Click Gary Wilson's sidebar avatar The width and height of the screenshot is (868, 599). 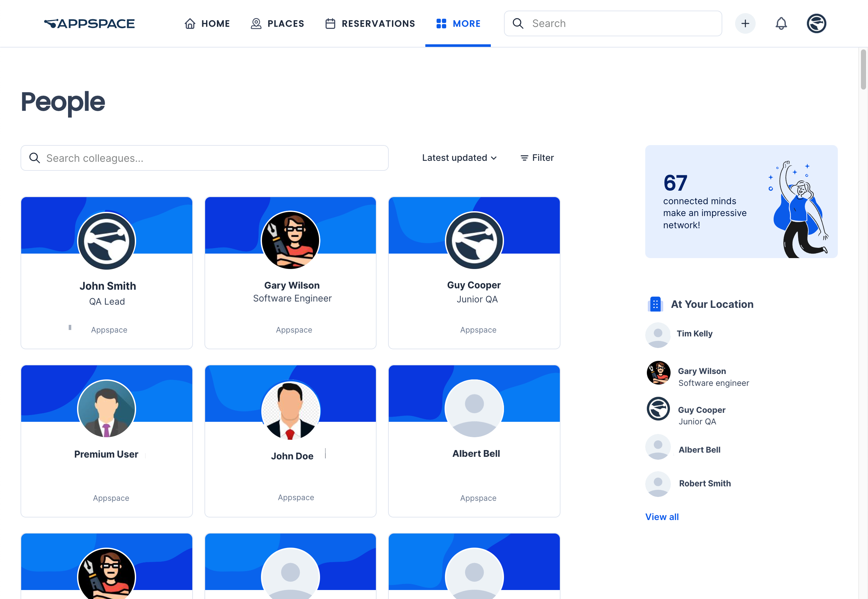click(x=658, y=372)
